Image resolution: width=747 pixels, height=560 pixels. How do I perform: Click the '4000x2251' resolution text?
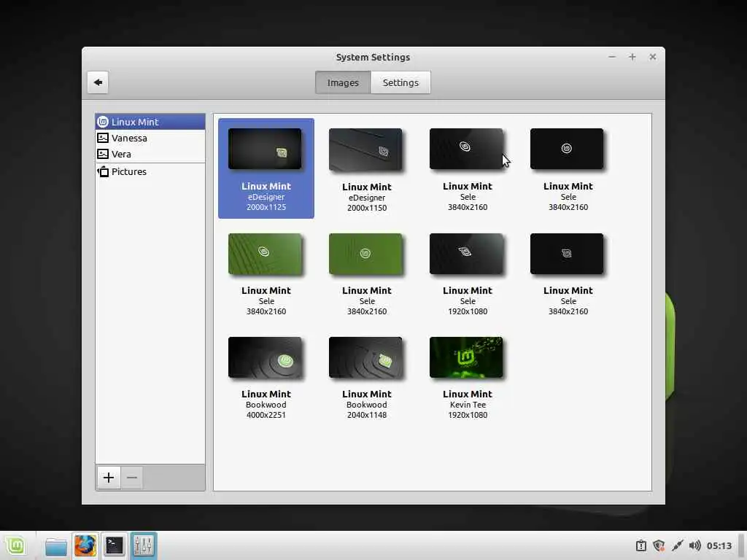tap(266, 415)
